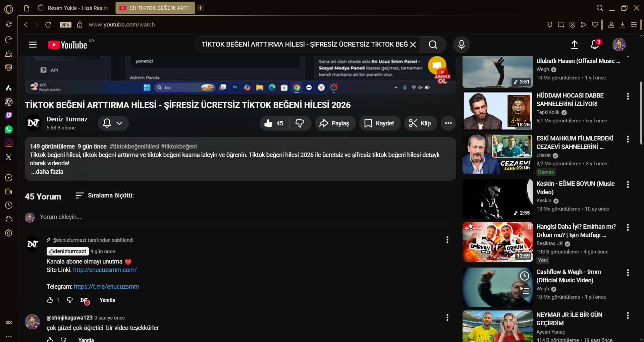
Task: Click the Klip button
Action: click(x=421, y=123)
